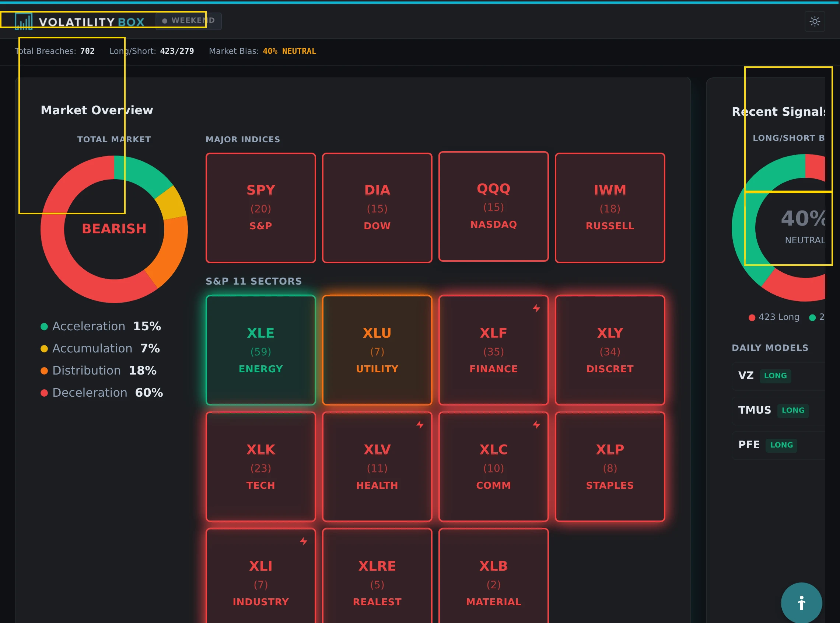
Task: Click the VZ row in Daily Models
Action: coord(778,376)
